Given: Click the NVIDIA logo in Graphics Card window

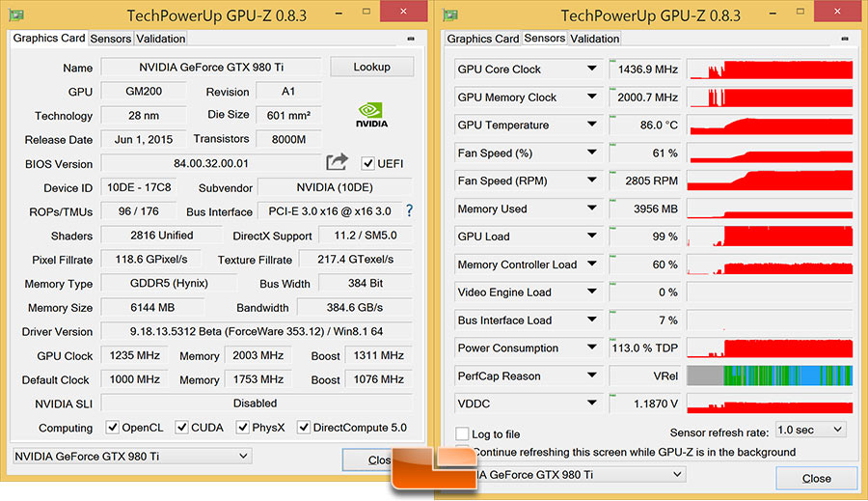Looking at the screenshot, I should tap(371, 115).
